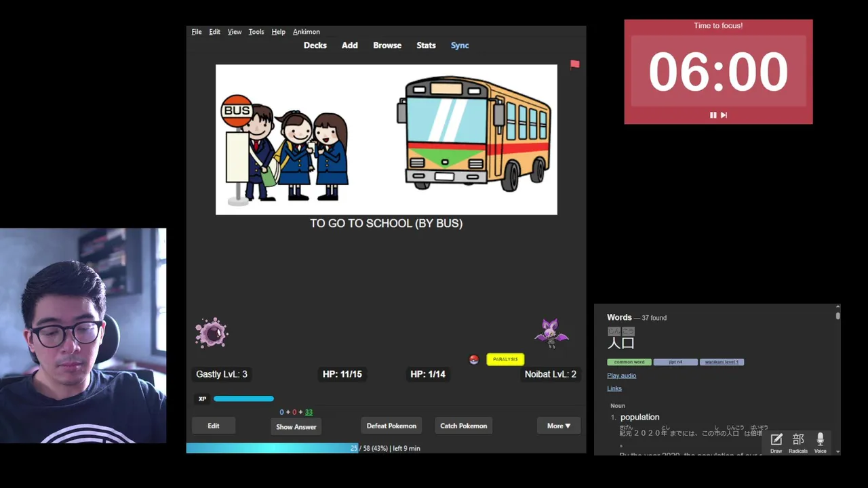Click the red flag icon on card
The width and height of the screenshot is (868, 488).
[575, 64]
